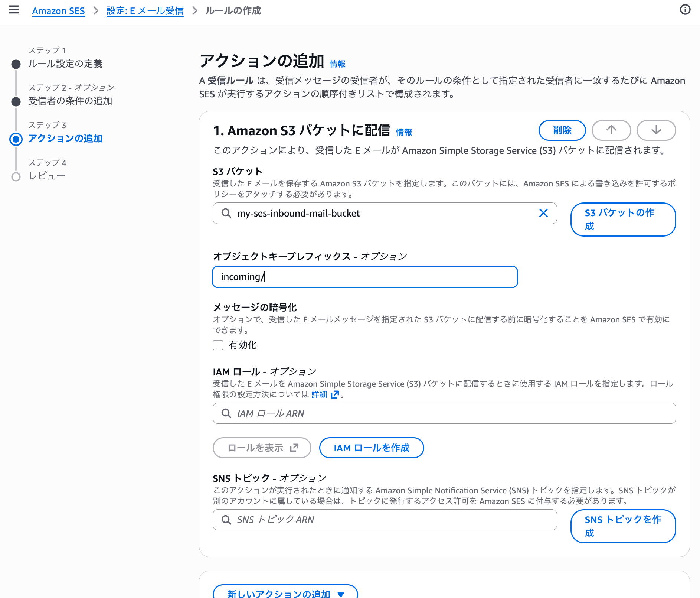Screen dimensions: 700x598
Task: Open the 詳細 link about role permissions
Action: coord(319,394)
